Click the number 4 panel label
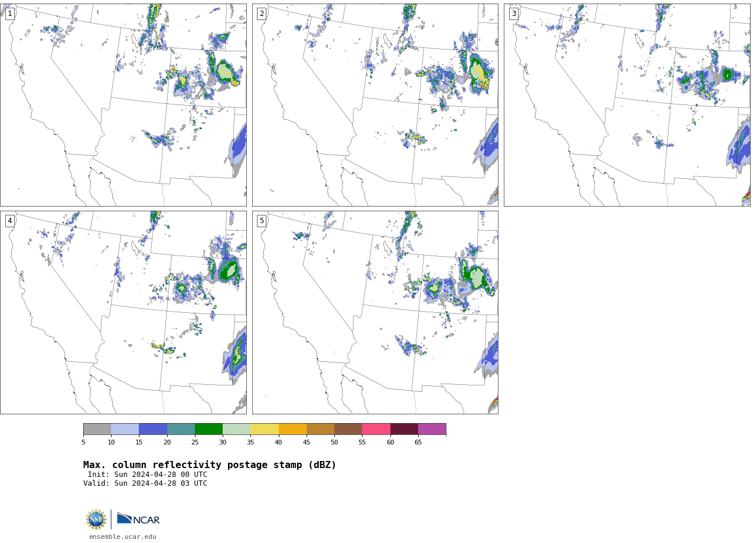 click(x=10, y=221)
